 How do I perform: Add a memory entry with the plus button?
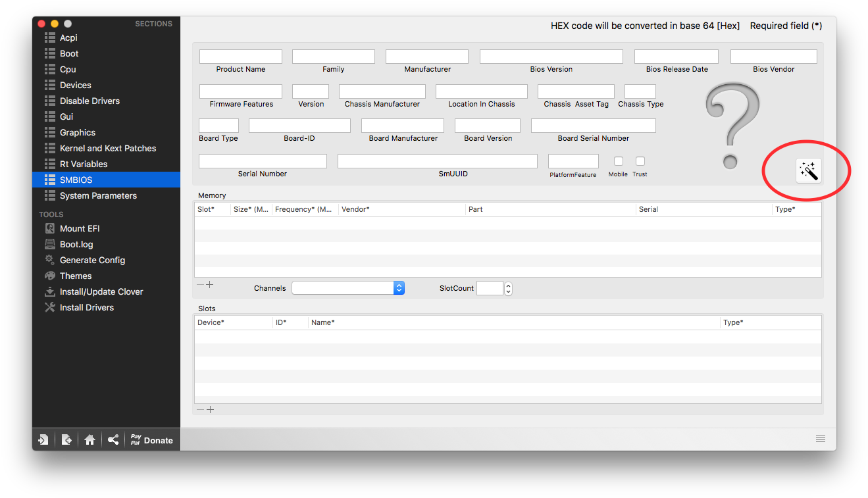point(209,284)
